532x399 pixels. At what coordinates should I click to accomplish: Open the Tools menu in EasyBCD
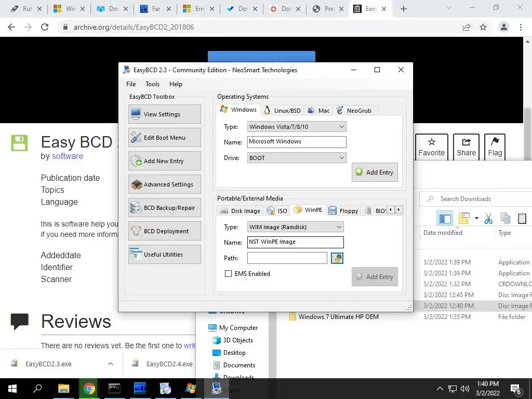(x=152, y=84)
